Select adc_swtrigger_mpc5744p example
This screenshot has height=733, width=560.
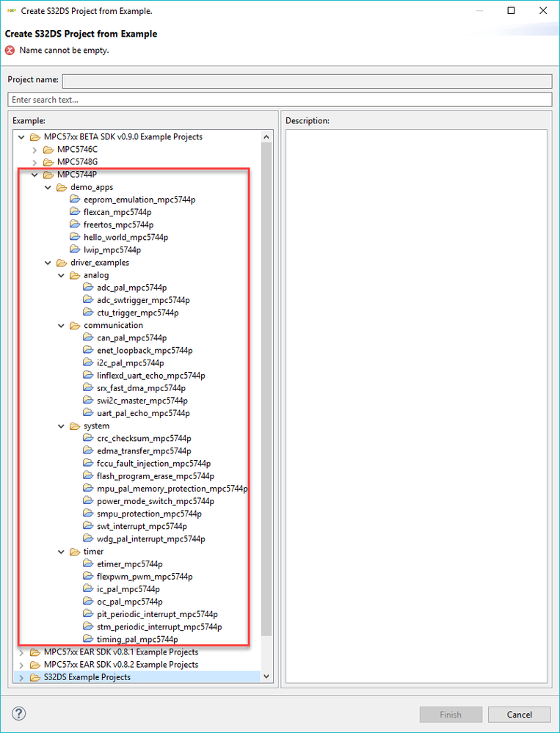[x=143, y=300]
